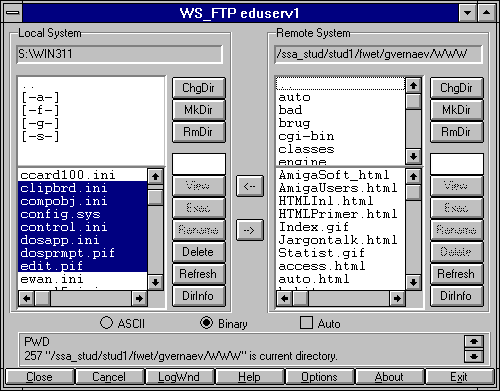Select remote file Statist.gif

(341, 253)
